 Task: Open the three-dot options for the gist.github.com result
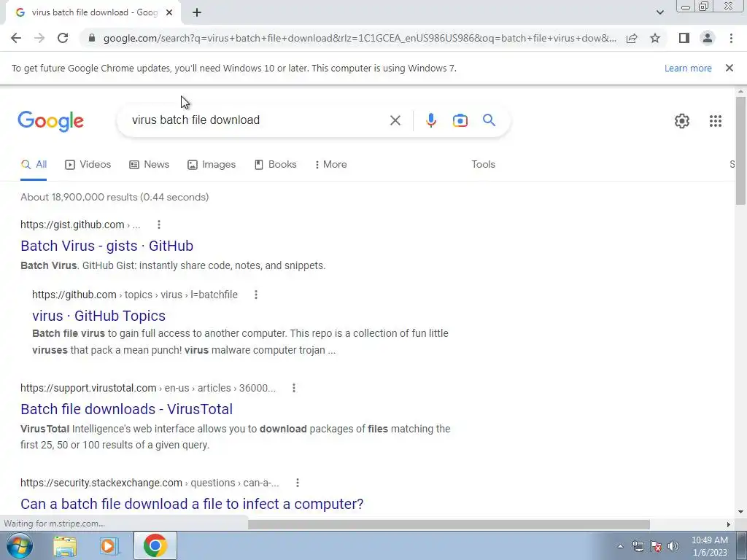pyautogui.click(x=158, y=225)
